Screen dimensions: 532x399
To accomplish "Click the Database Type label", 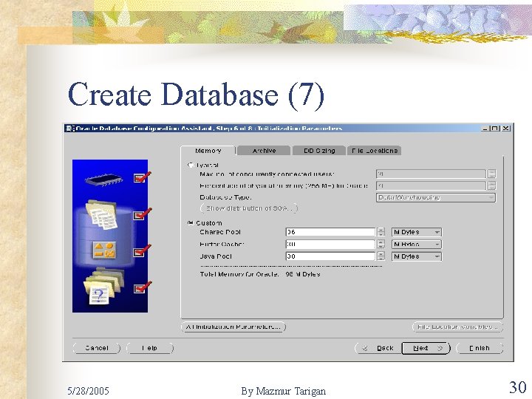I will click(225, 197).
